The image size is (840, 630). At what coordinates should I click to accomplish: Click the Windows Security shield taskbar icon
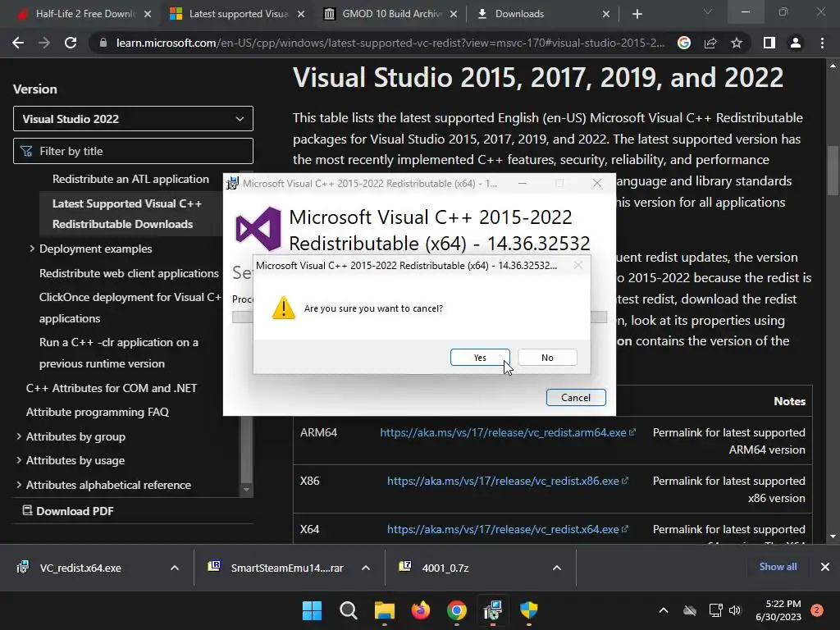click(x=529, y=610)
